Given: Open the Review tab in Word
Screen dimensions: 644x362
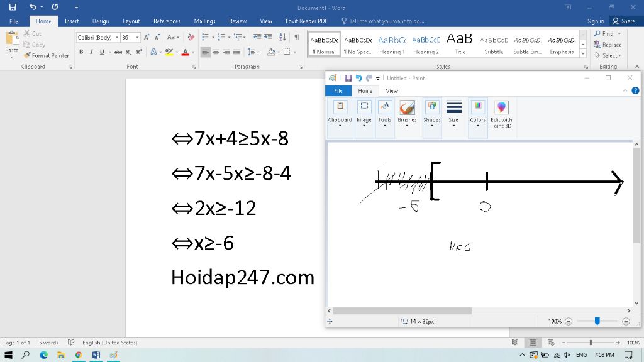Looking at the screenshot, I should (237, 21).
